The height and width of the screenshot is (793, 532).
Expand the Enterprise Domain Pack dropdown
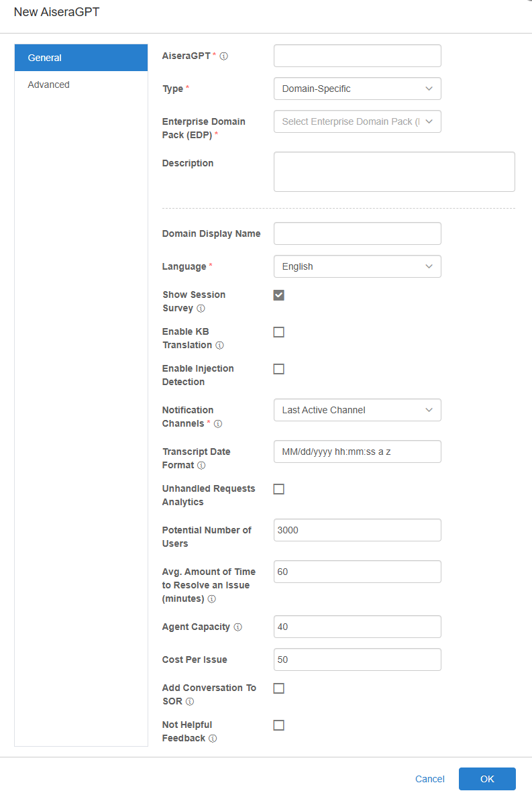[357, 121]
